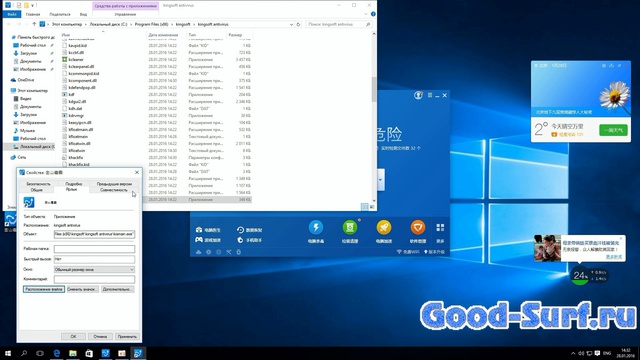640x360 pixels.
Task: Open OneDrive in the navigation pane
Action: 25,80
